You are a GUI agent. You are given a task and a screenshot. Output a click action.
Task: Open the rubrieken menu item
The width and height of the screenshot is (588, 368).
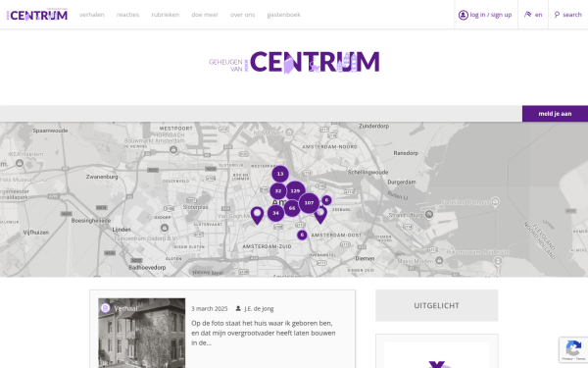(166, 15)
